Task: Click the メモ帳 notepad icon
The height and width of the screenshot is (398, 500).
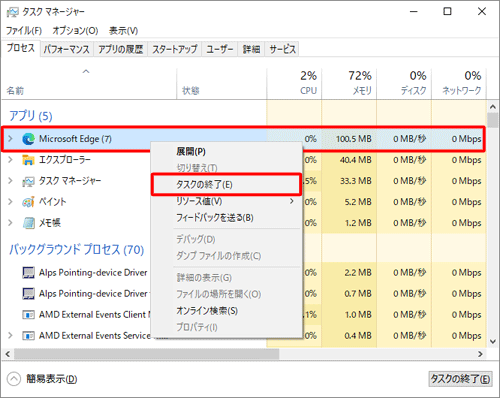Action: pos(28,223)
